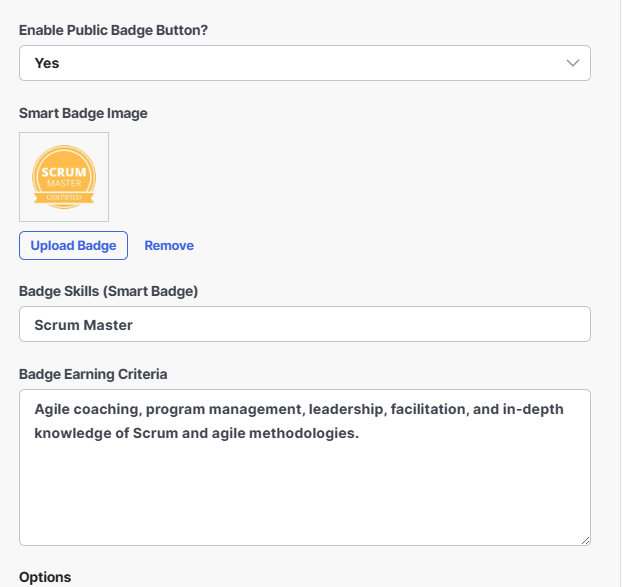Click the Upload Badge button
The height and width of the screenshot is (587, 622).
click(73, 246)
